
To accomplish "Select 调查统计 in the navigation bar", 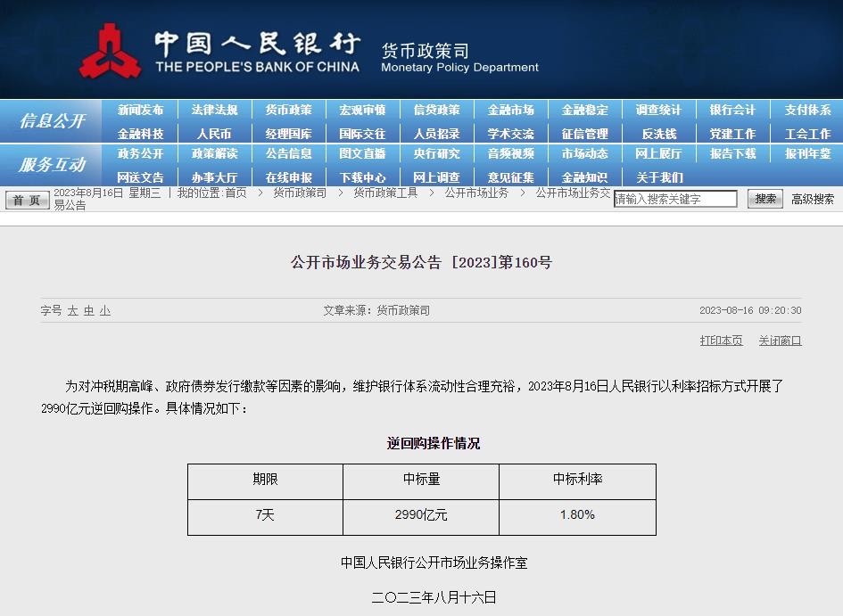I will pyautogui.click(x=658, y=111).
